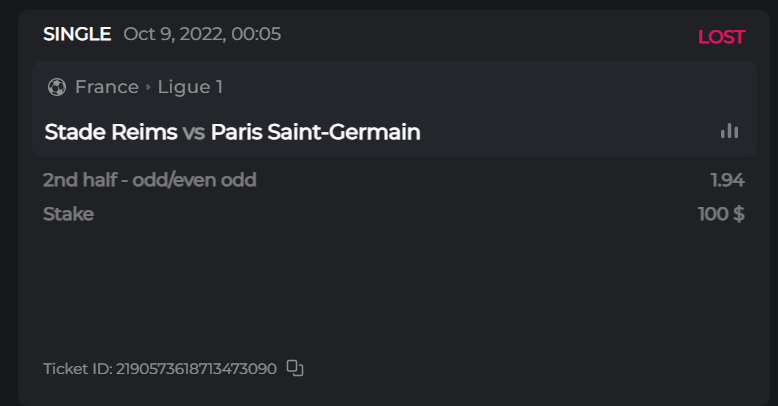Viewport: 778px width, 406px height.
Task: Click the soccer ball sport icon
Action: 56,87
